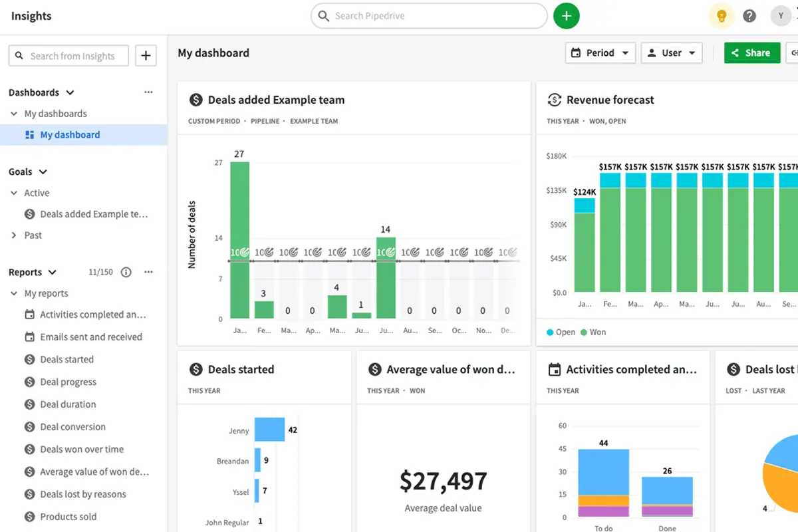Open the Deals lost by reasons report
The width and height of the screenshot is (798, 532).
pyautogui.click(x=83, y=494)
